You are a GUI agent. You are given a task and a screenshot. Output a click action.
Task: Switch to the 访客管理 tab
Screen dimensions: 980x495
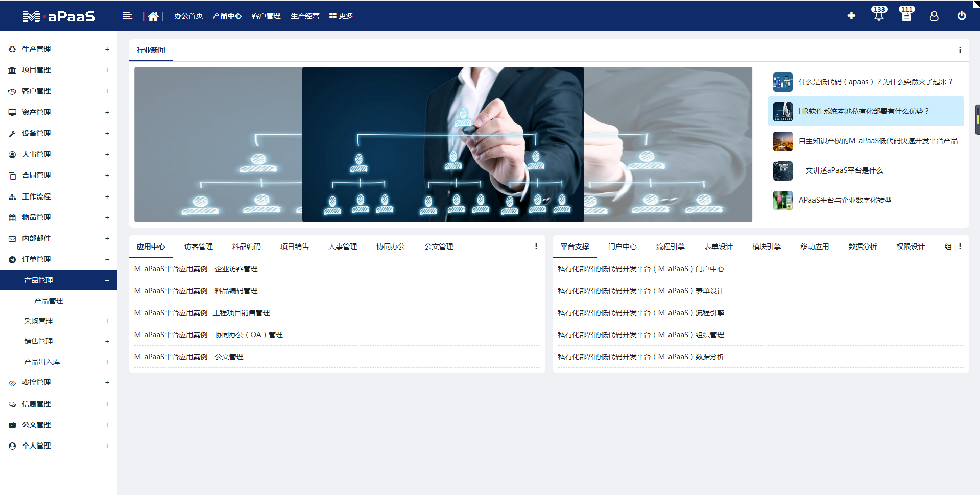pos(199,247)
